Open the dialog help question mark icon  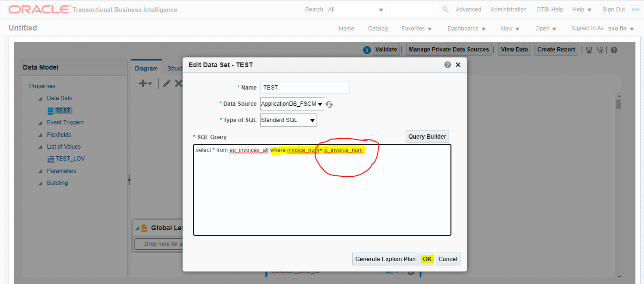447,65
